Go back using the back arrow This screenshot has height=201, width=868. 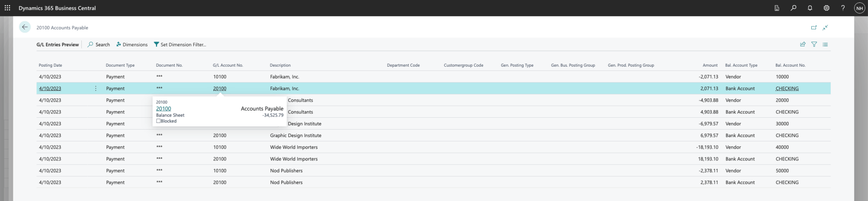tap(25, 27)
